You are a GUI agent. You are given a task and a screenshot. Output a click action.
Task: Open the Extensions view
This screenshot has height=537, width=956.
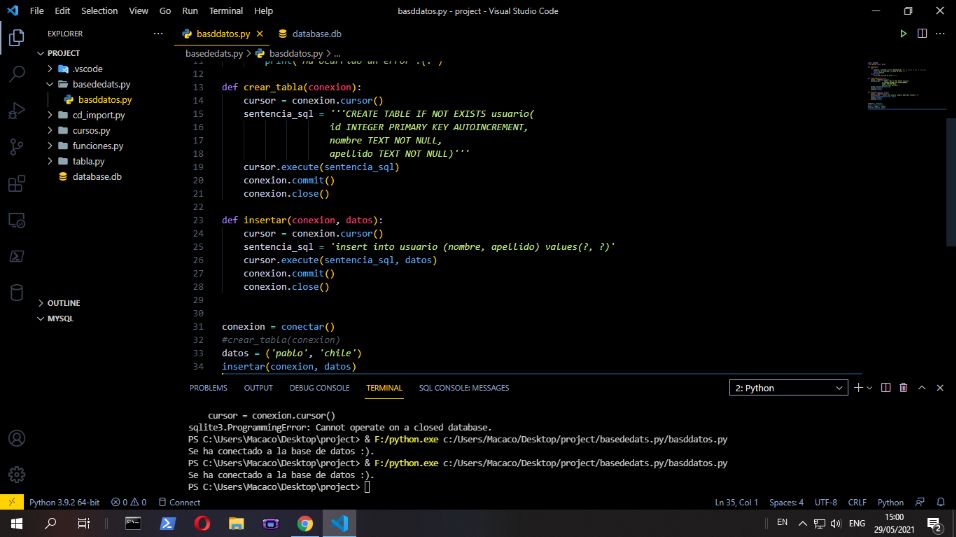click(x=16, y=184)
